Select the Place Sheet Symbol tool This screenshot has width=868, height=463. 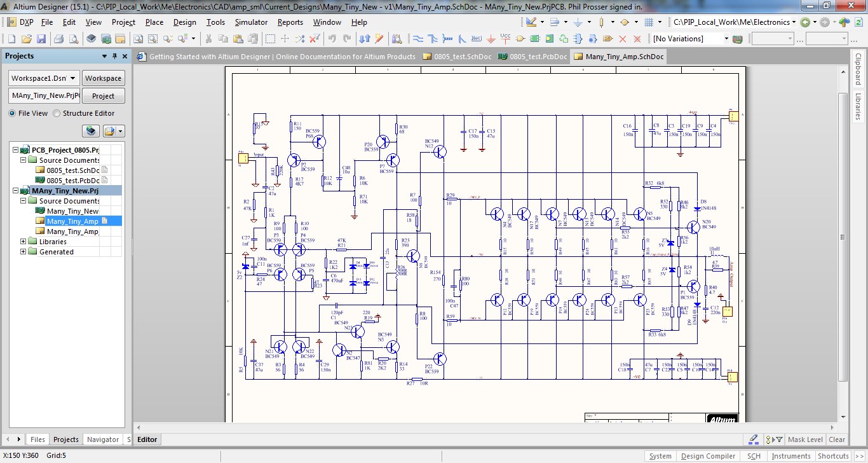point(534,39)
